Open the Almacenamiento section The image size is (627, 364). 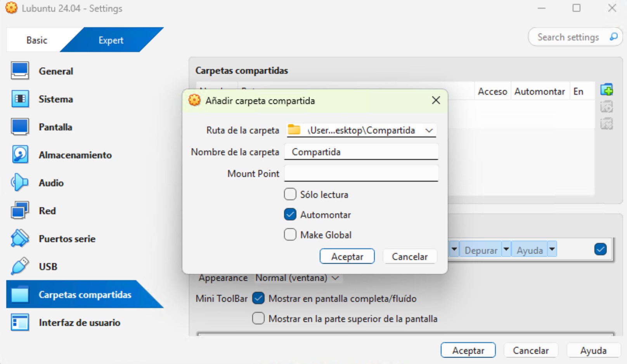(x=85, y=155)
